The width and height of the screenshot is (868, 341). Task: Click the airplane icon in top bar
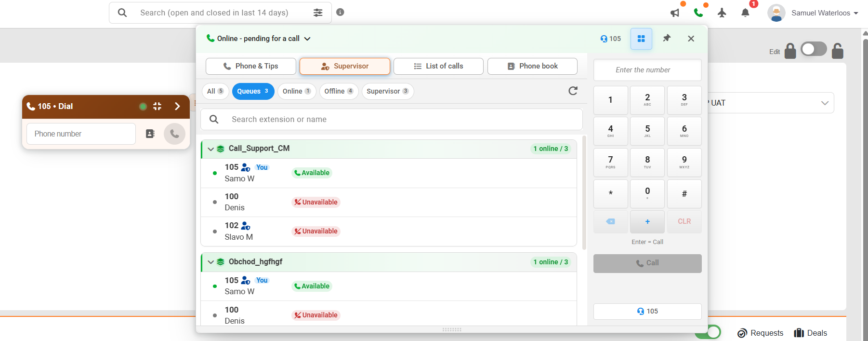[x=722, y=13]
